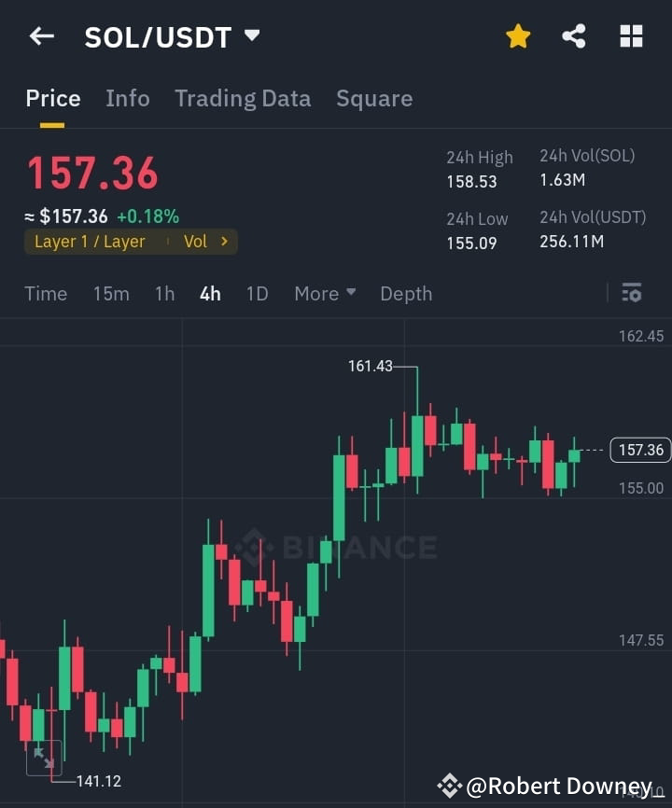Toggle the 4h timeframe selection
The height and width of the screenshot is (808, 672).
pyautogui.click(x=209, y=293)
